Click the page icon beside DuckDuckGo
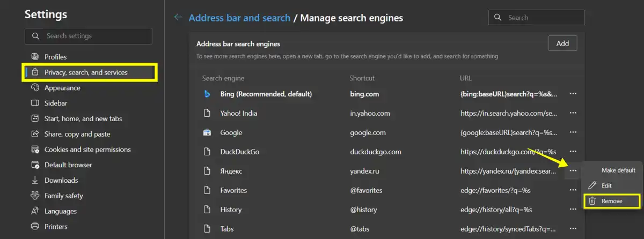 (x=207, y=152)
